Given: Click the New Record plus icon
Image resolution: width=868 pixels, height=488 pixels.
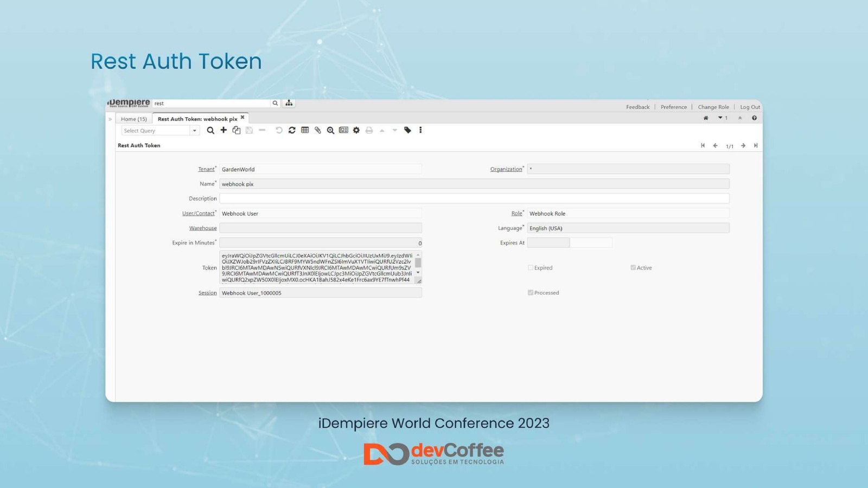Looking at the screenshot, I should (x=224, y=130).
